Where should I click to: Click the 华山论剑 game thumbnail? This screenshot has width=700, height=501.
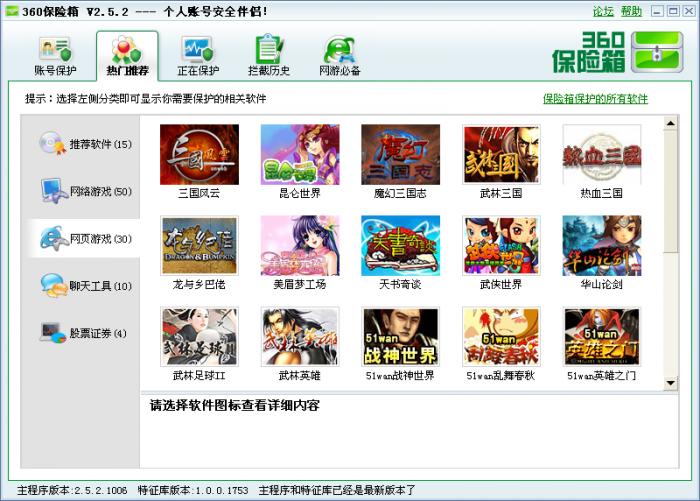point(601,246)
